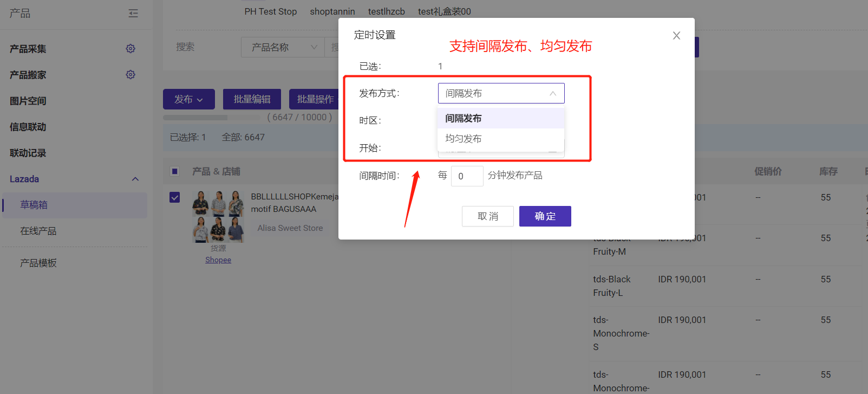Close the 定时设置 dialog with the X
868x394 pixels.
coord(676,36)
